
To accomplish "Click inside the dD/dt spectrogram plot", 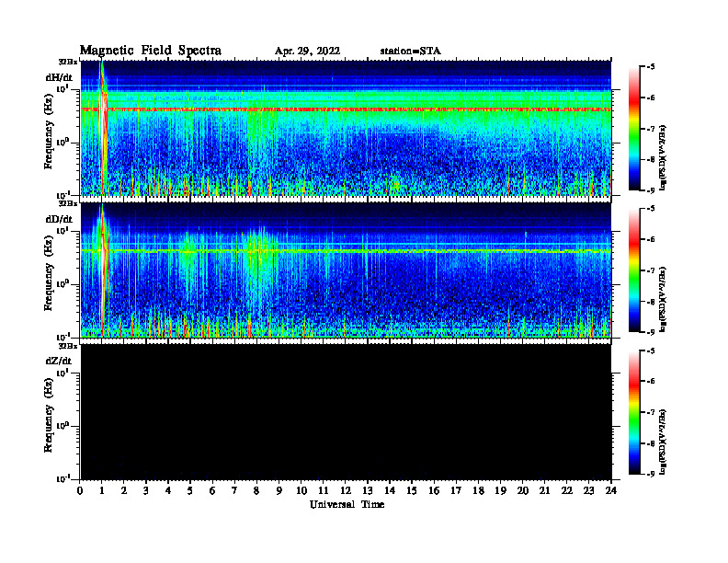I will pyautogui.click(x=346, y=270).
